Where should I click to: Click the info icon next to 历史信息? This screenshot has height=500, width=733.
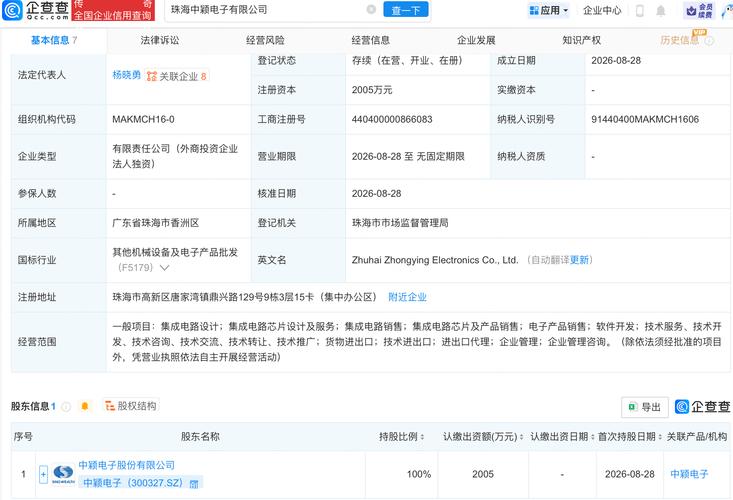point(709,41)
